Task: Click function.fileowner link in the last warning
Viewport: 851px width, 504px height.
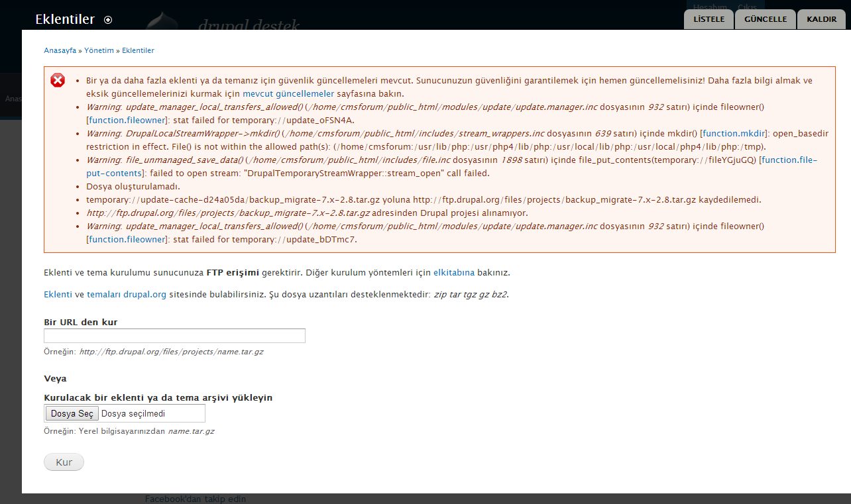Action: coord(127,239)
